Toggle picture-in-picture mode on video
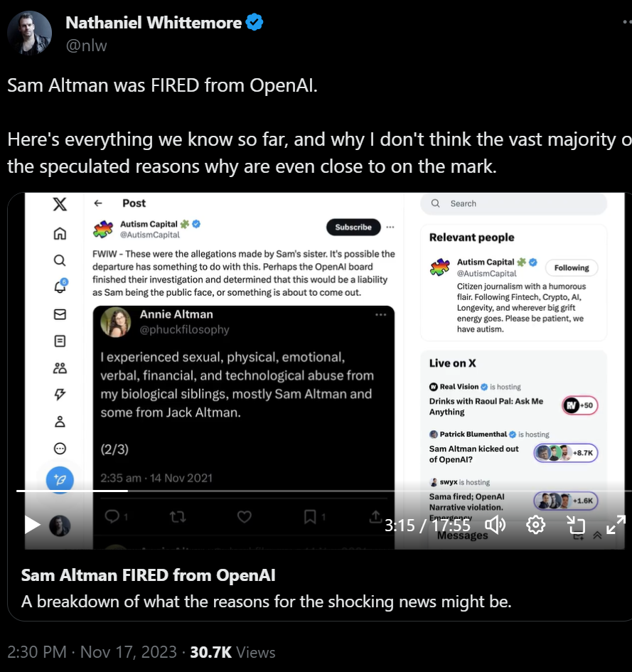Image resolution: width=632 pixels, height=672 pixels. (x=575, y=525)
